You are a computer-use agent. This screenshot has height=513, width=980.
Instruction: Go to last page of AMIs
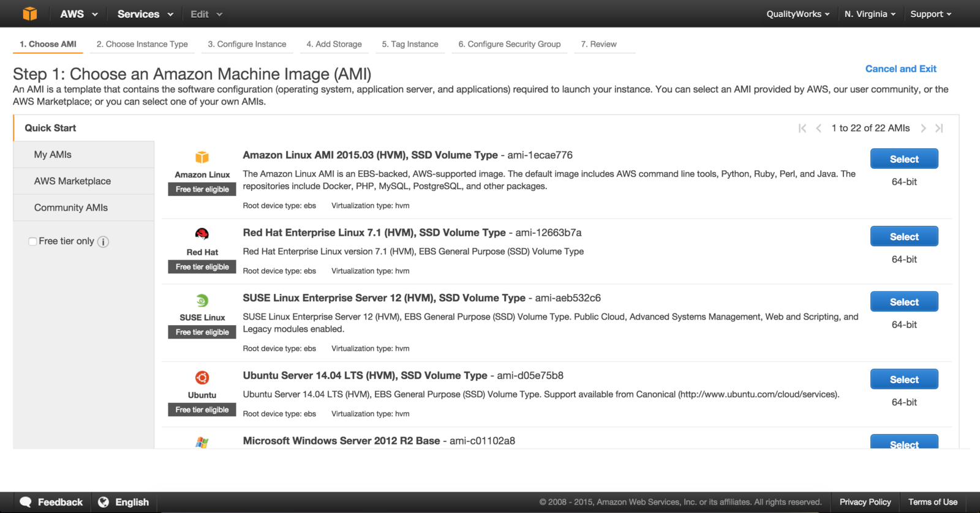coord(939,128)
